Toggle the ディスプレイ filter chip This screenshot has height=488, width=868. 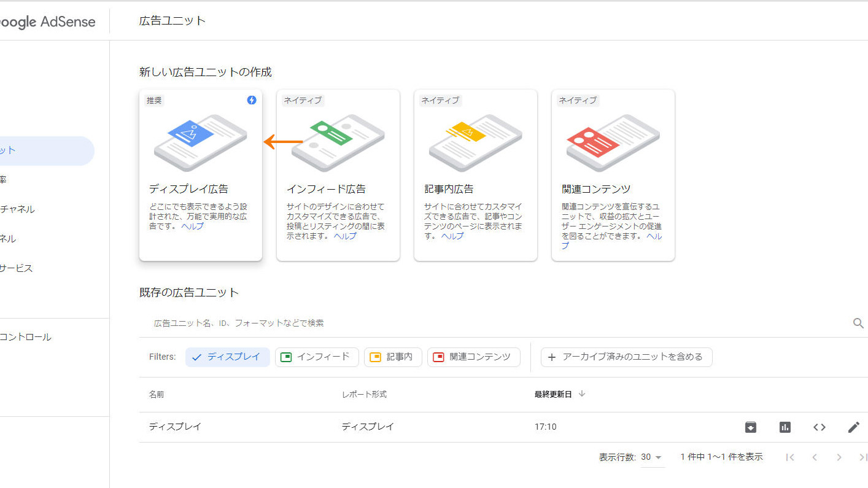(x=228, y=357)
